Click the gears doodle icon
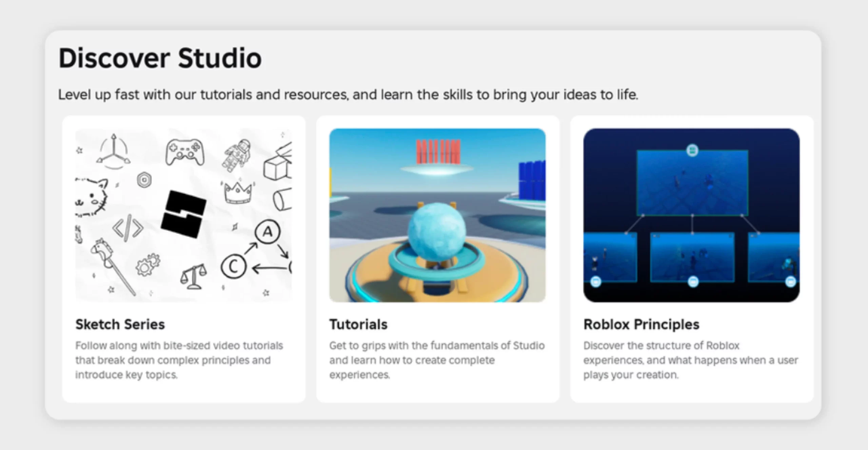Screen dimensions: 868x450 tap(148, 264)
